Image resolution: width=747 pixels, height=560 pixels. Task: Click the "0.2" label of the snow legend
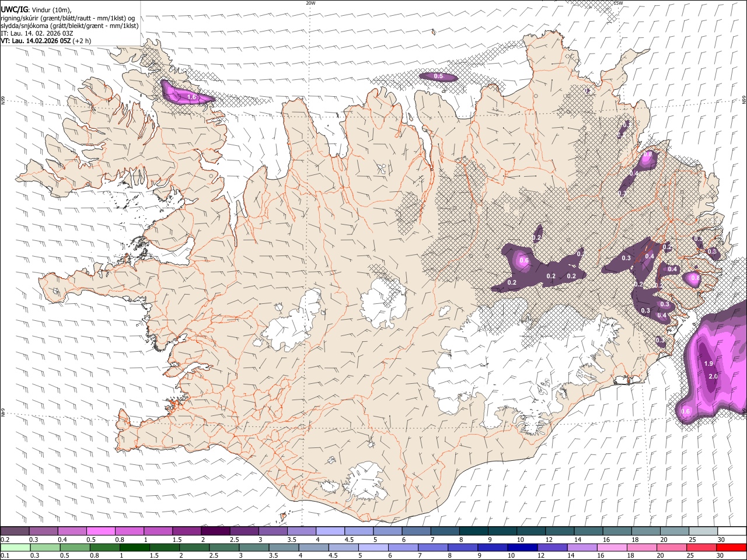click(x=5, y=540)
